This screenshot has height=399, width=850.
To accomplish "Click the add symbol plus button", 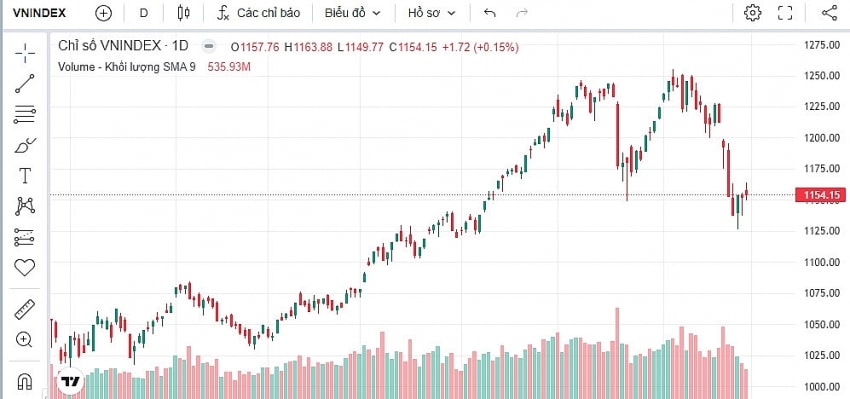I will coord(103,13).
